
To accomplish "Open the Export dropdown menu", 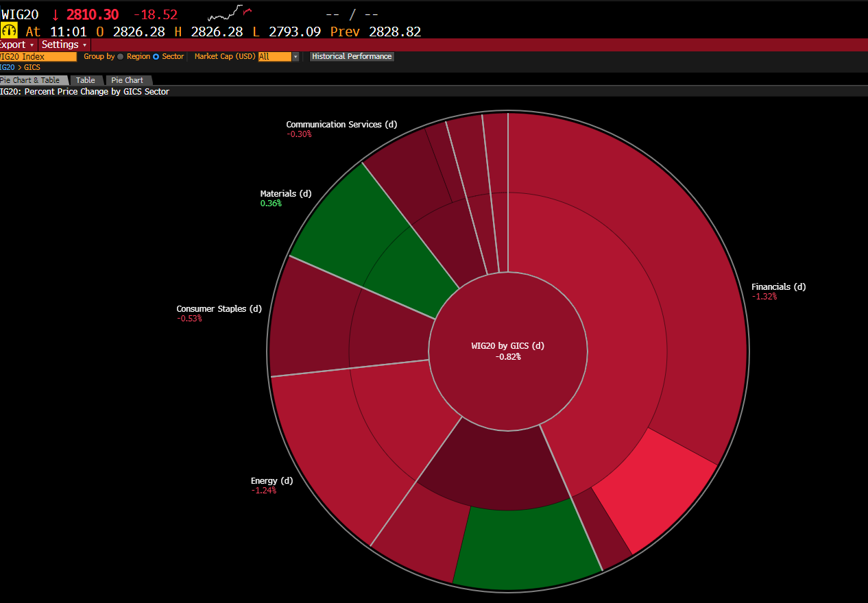I will tap(16, 45).
